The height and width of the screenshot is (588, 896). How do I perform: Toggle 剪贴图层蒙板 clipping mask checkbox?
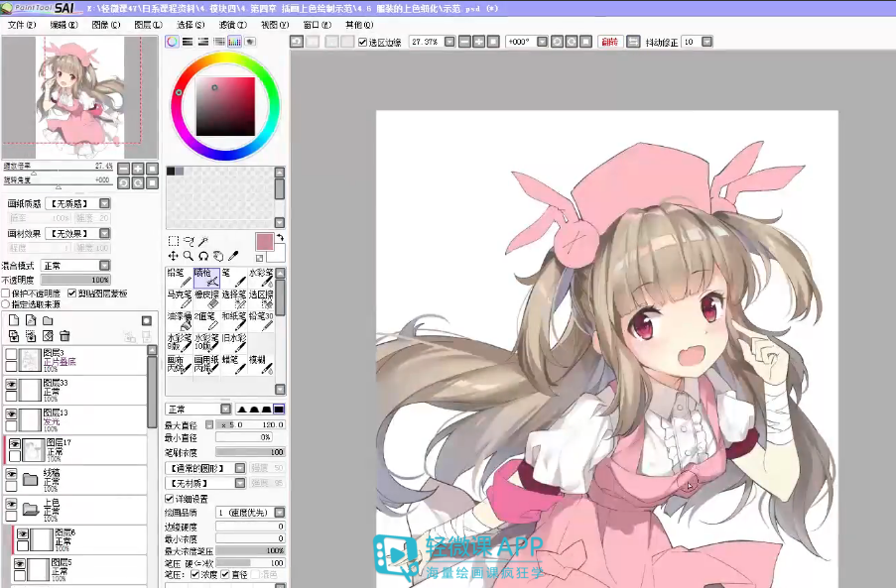[x=72, y=294]
